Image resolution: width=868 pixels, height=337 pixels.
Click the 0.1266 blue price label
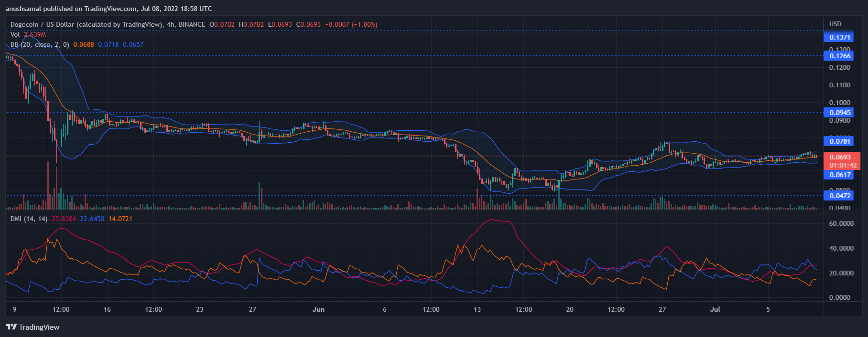(839, 56)
